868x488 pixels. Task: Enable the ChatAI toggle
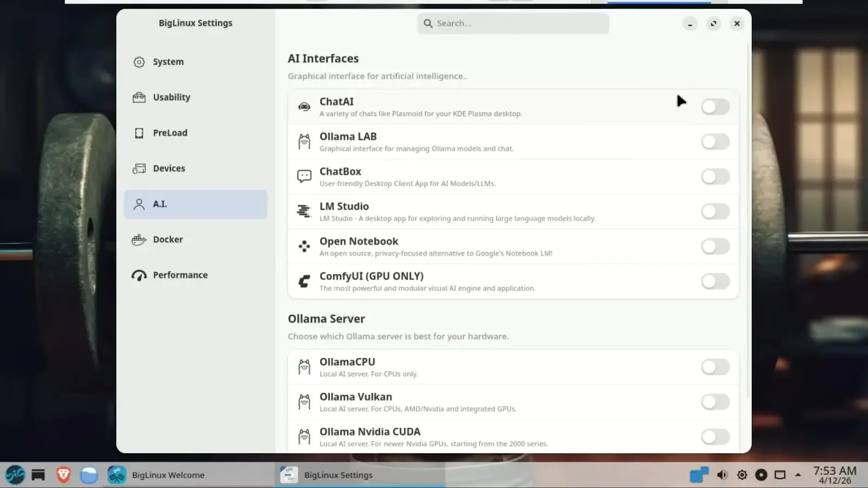tap(715, 107)
